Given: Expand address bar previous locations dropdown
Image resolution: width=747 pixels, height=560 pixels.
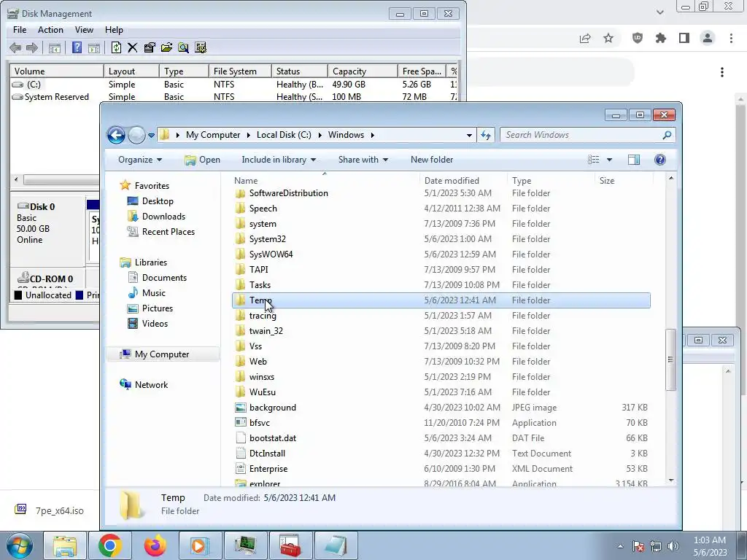Looking at the screenshot, I should pyautogui.click(x=469, y=135).
